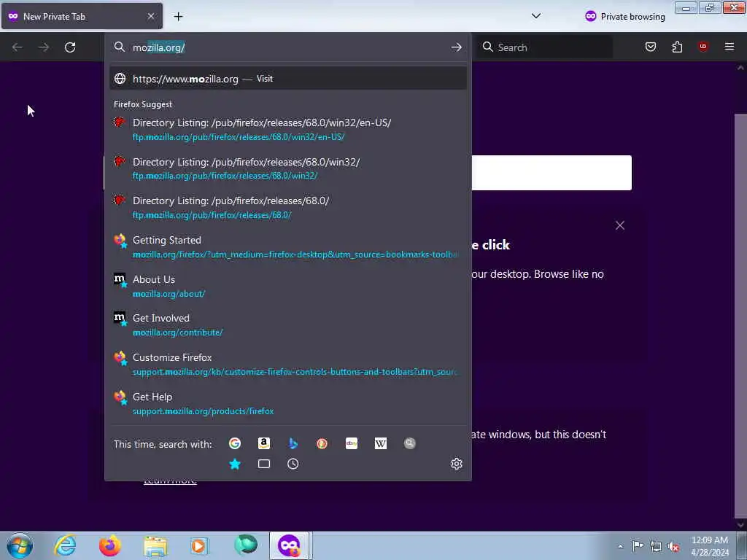Search only in History clock icon
This screenshot has width=747, height=560.
pyautogui.click(x=293, y=464)
